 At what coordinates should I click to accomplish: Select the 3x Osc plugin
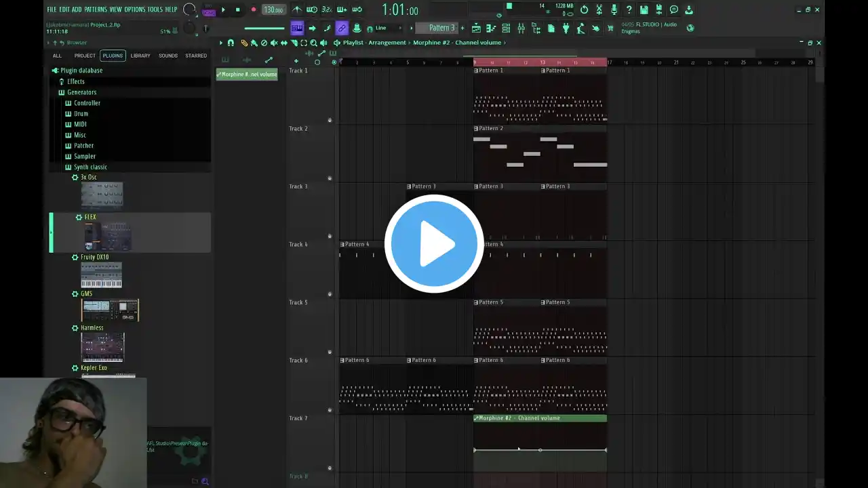point(89,177)
